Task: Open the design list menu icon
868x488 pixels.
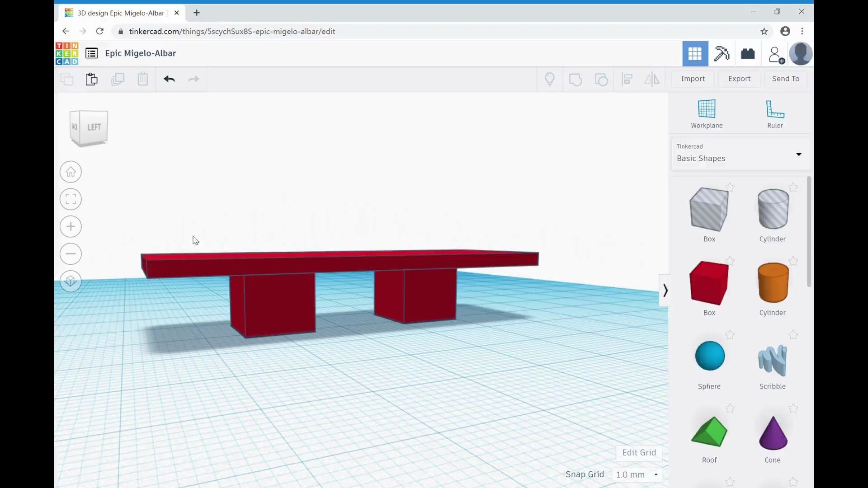Action: (91, 53)
